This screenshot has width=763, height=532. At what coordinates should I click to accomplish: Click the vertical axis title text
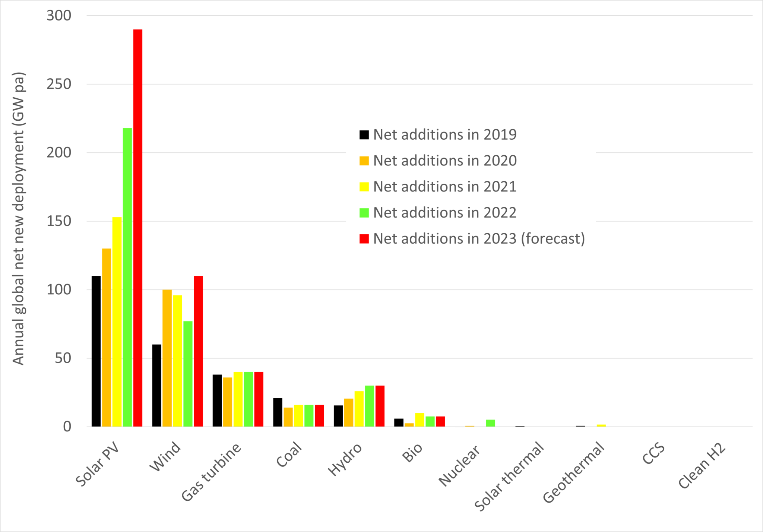click(x=18, y=218)
